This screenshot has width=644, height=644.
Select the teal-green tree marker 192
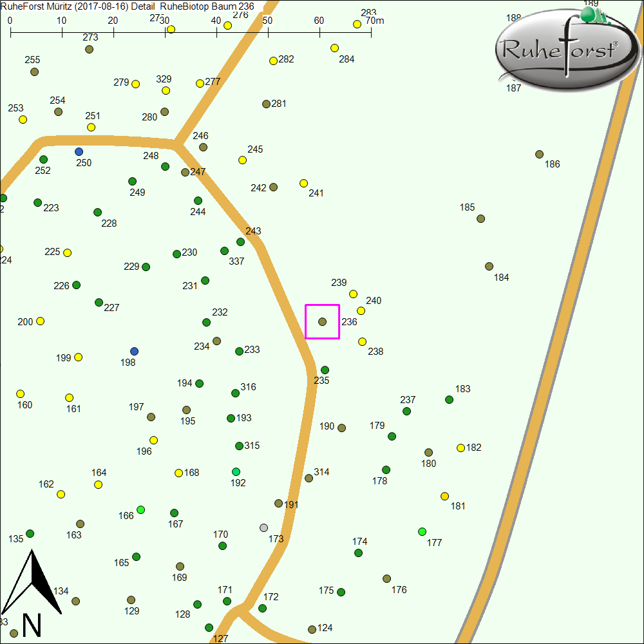click(236, 472)
